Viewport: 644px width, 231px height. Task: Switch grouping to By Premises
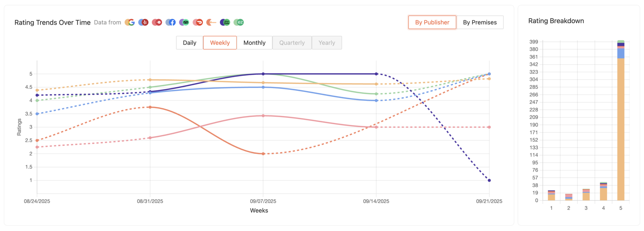click(480, 22)
